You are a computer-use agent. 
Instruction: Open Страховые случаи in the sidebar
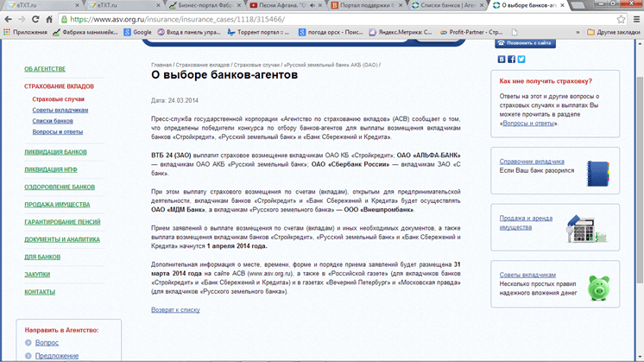[59, 99]
